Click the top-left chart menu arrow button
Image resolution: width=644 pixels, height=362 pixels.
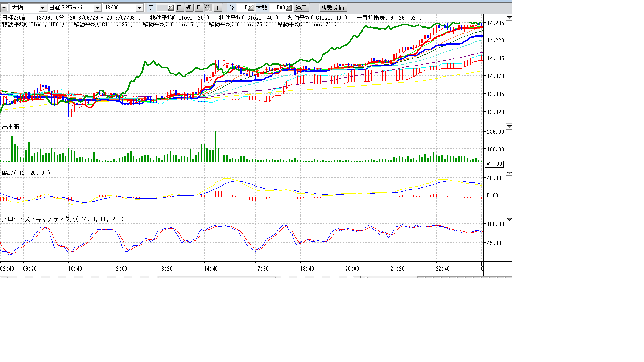pyautogui.click(x=4, y=8)
